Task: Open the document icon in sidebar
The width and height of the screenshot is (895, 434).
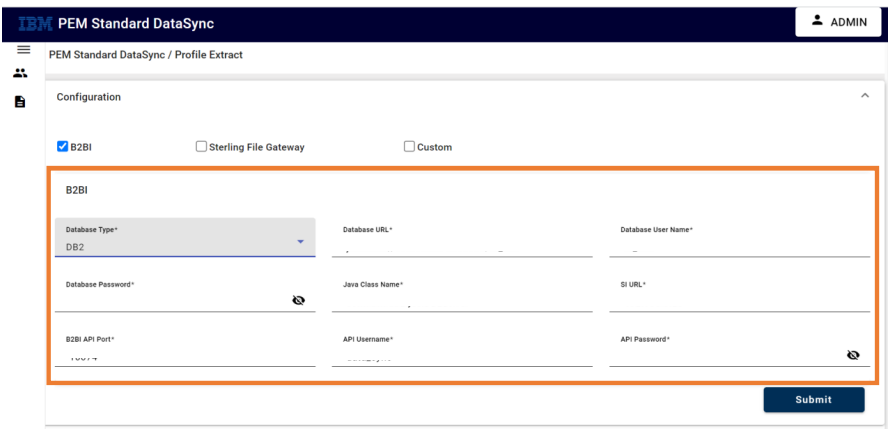Action: click(x=20, y=102)
